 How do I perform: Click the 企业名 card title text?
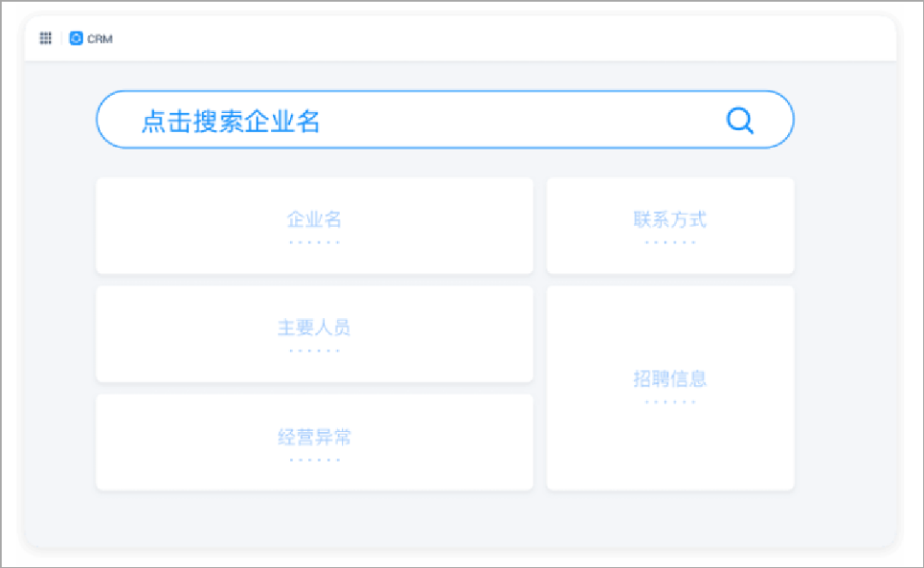pyautogui.click(x=315, y=219)
